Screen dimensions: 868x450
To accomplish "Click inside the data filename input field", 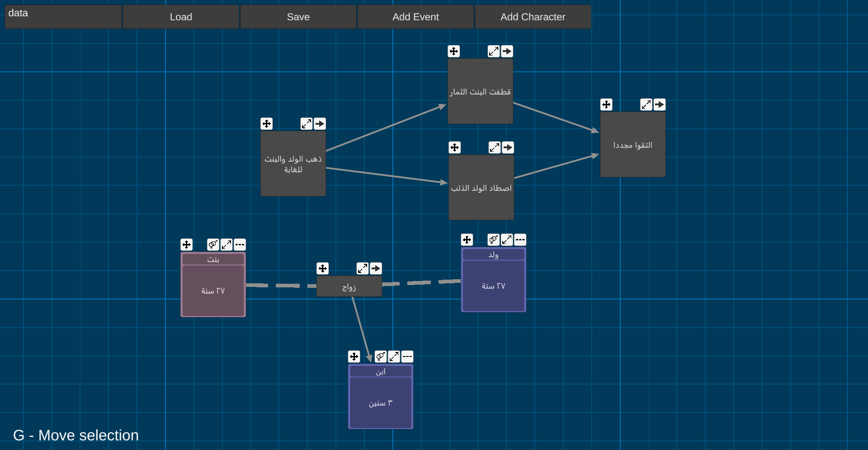I will pos(63,16).
